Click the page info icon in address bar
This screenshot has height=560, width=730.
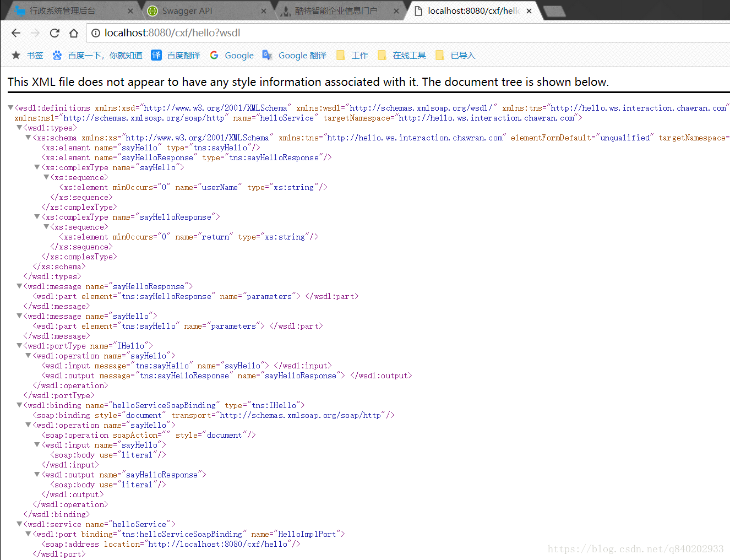tap(96, 33)
